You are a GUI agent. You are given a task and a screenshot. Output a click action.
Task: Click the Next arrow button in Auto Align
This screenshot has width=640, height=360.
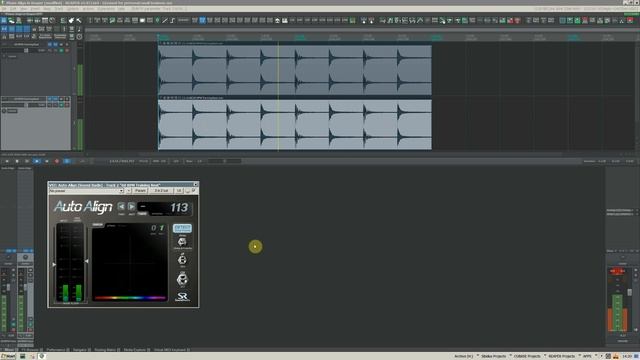click(131, 207)
